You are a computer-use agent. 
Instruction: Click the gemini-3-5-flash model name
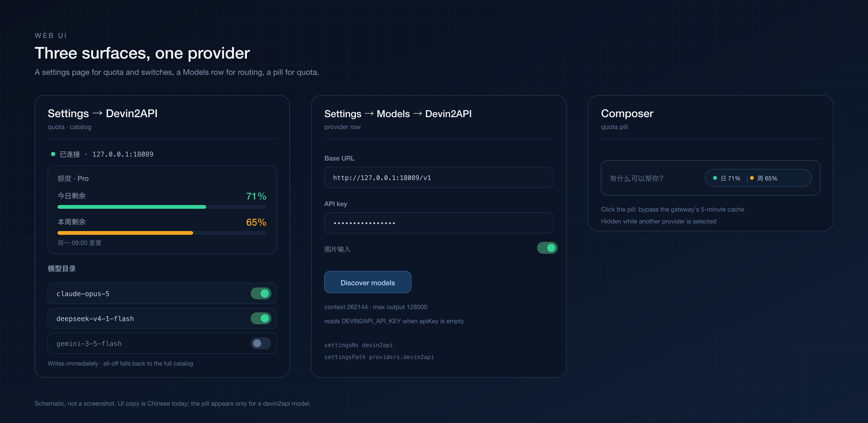[x=89, y=343]
